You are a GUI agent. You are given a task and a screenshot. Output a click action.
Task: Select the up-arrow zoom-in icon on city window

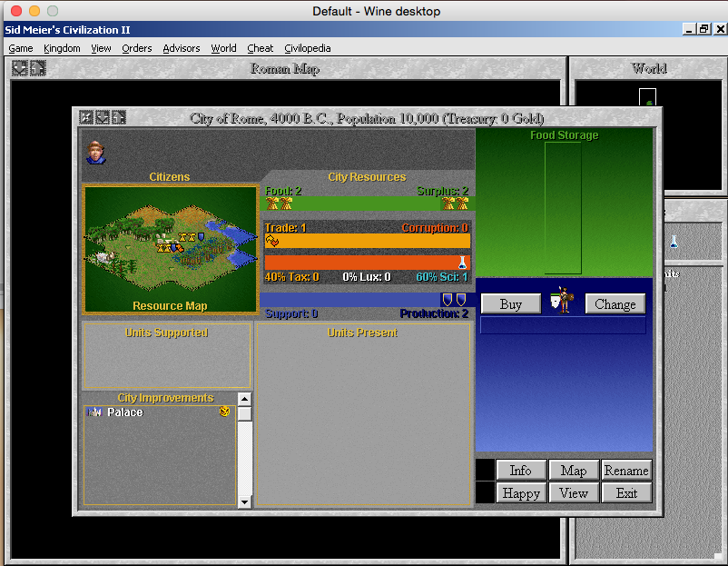point(118,117)
